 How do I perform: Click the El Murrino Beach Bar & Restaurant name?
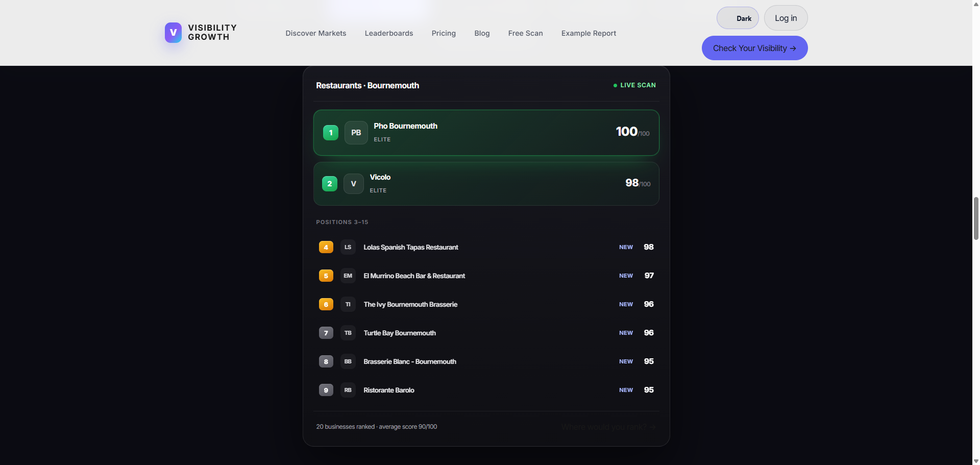pos(414,276)
